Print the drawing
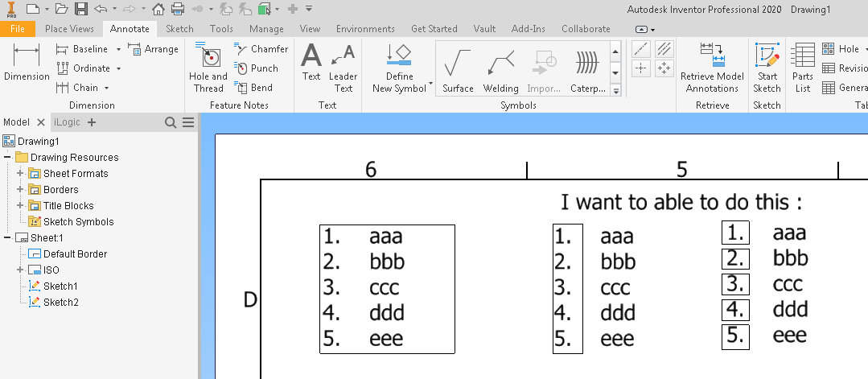868x379 pixels. [x=177, y=9]
